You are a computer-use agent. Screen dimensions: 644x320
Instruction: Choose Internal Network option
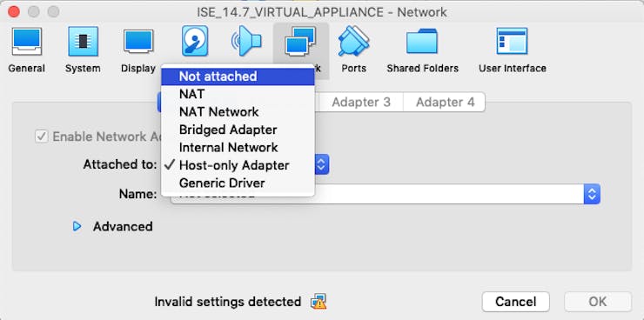[x=238, y=147]
